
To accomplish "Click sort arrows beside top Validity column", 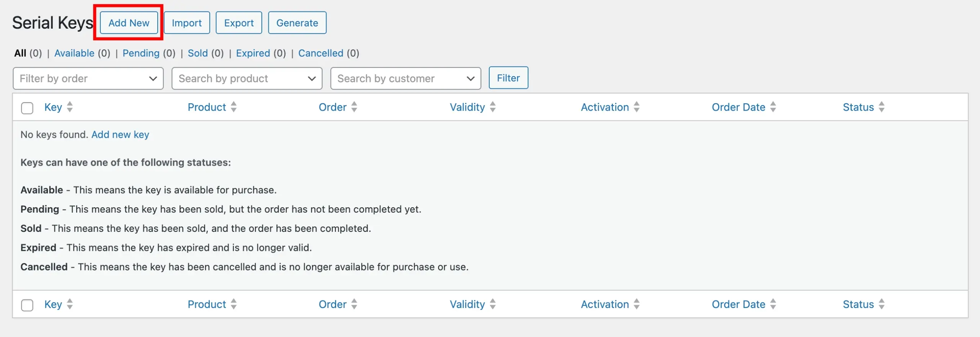I will [x=493, y=107].
